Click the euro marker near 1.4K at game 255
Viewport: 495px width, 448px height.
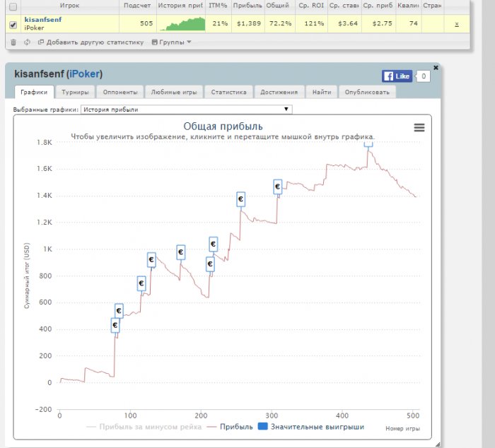click(x=241, y=199)
